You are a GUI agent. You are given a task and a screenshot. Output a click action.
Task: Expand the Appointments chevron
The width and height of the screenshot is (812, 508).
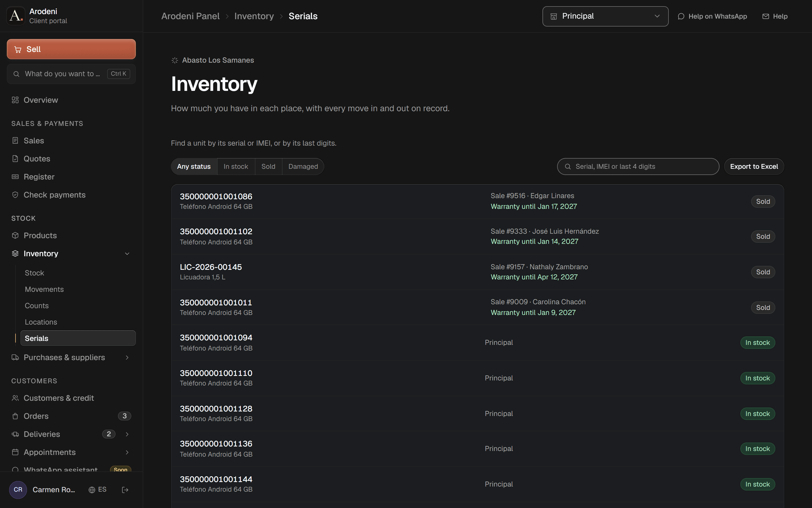[x=127, y=452]
